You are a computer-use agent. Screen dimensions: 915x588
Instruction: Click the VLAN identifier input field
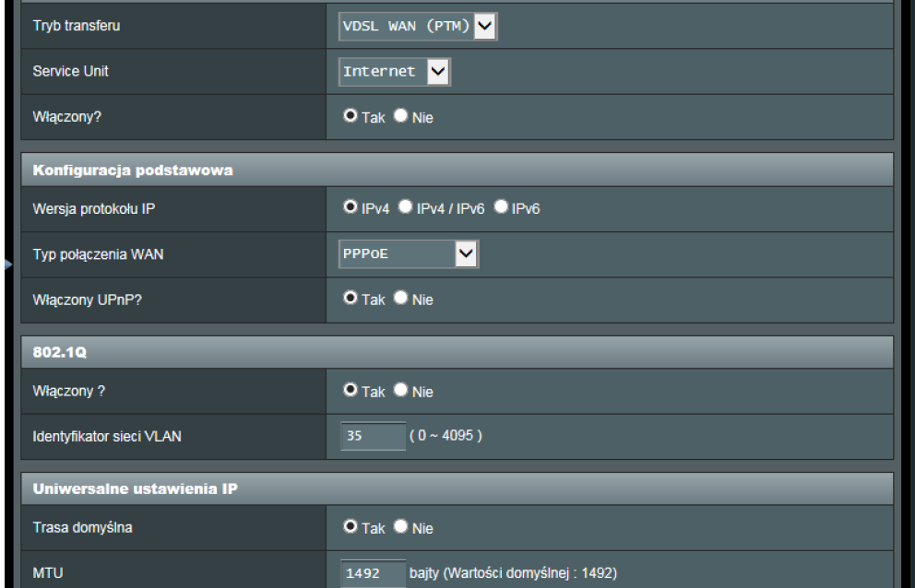click(x=373, y=436)
